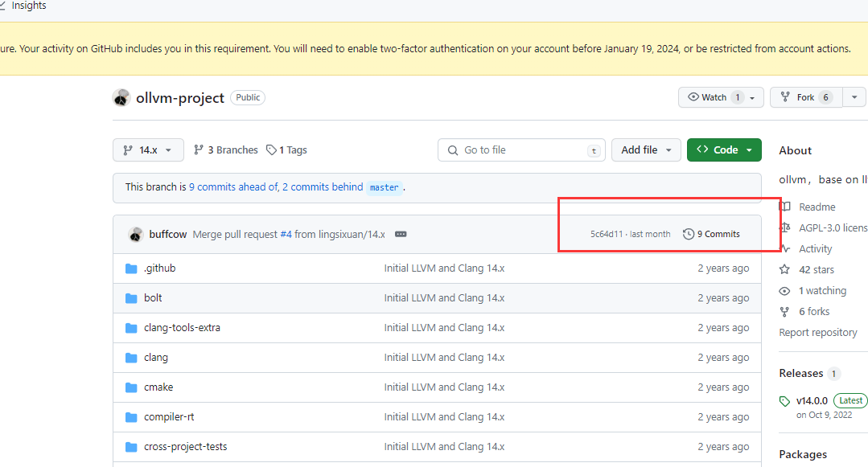This screenshot has height=467, width=868.
Task: Open the 14.x branch selector dropdown
Action: [148, 150]
